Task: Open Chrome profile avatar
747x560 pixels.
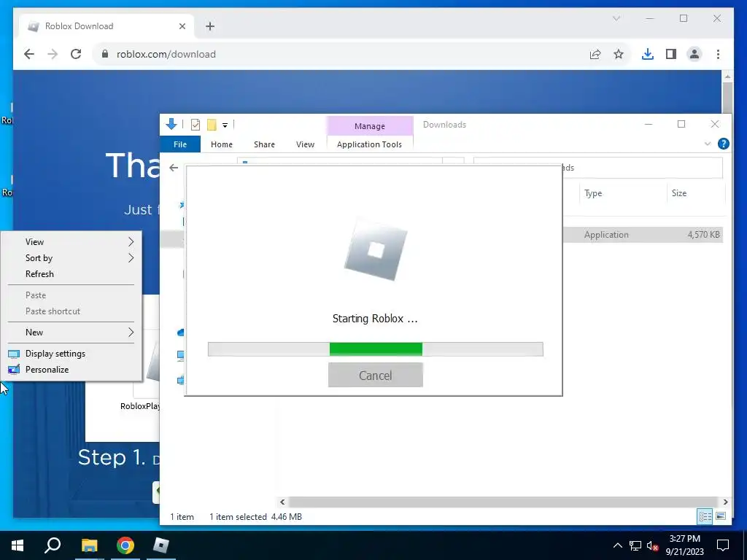Action: pyautogui.click(x=694, y=54)
